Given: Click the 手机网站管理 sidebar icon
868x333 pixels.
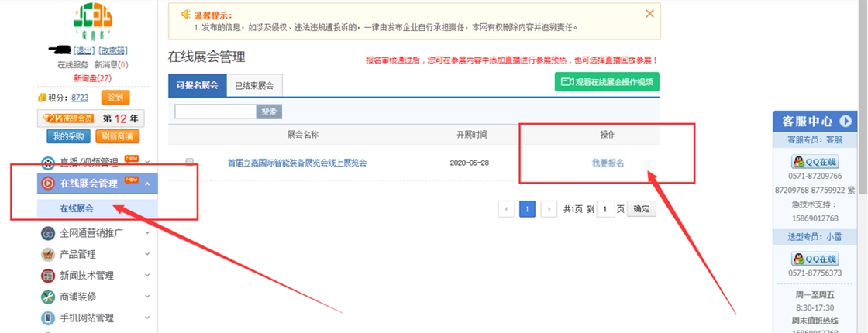Looking at the screenshot, I should [48, 318].
